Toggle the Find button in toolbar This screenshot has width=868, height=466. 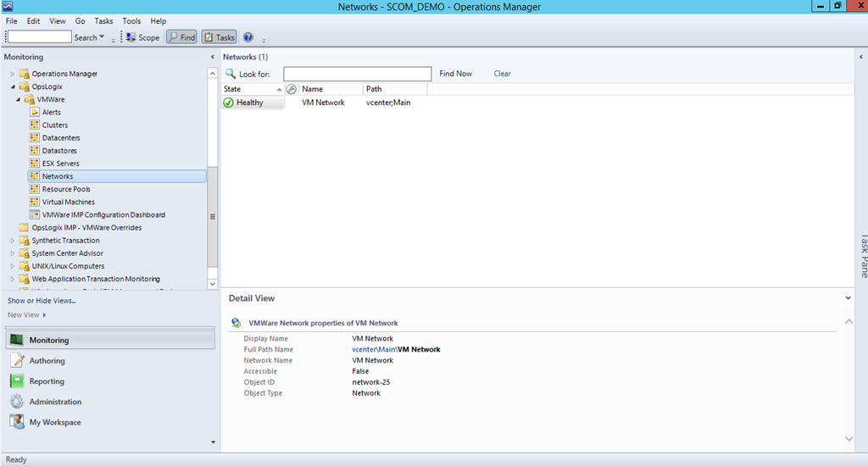pyautogui.click(x=181, y=37)
